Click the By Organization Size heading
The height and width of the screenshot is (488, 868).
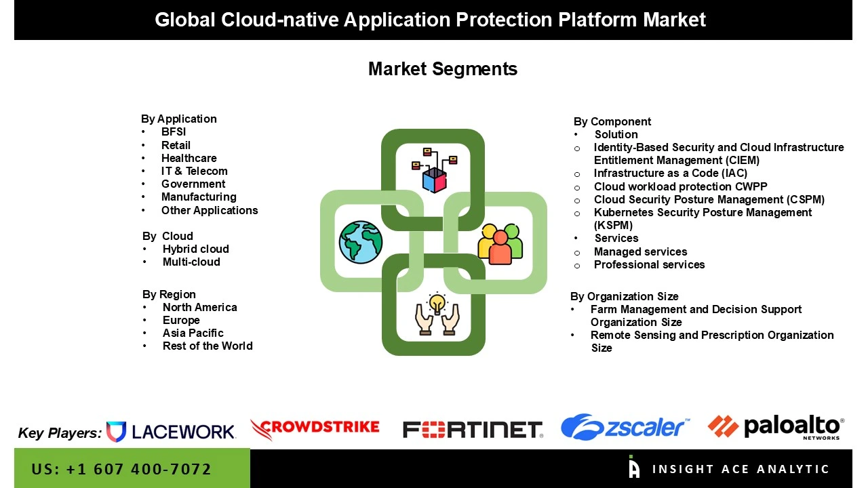tap(624, 297)
